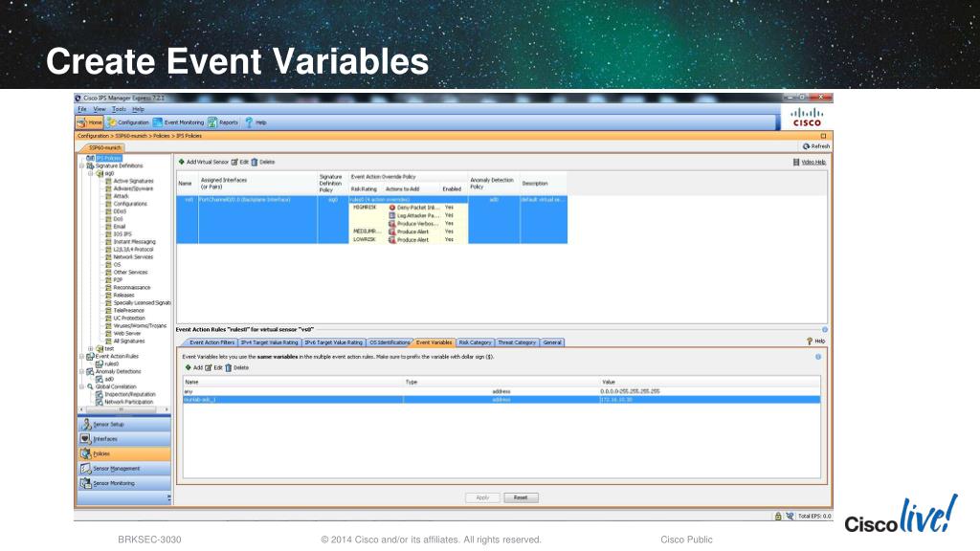Collapse Anomaly Detections tree node

[x=82, y=371]
